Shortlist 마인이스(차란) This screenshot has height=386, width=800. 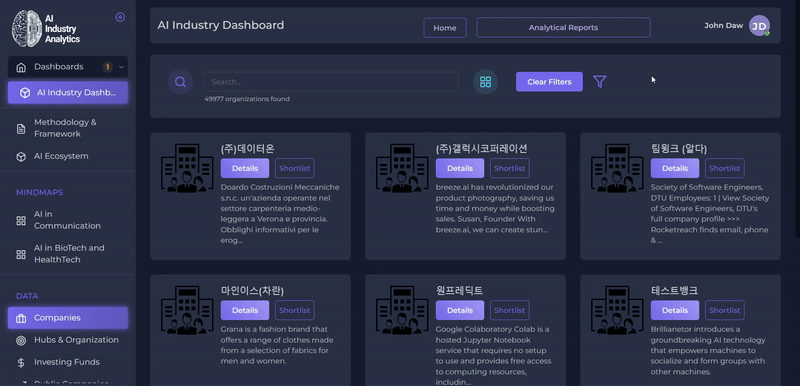coord(295,310)
